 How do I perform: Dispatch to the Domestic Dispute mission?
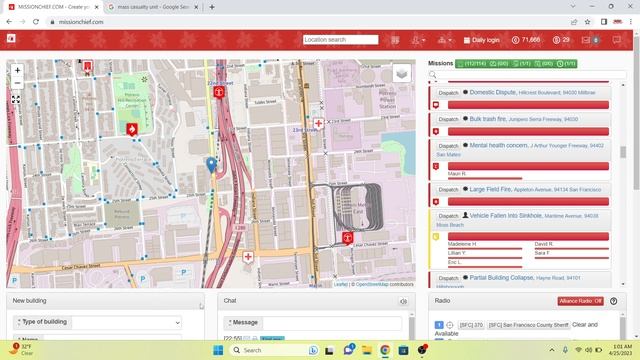(448, 93)
